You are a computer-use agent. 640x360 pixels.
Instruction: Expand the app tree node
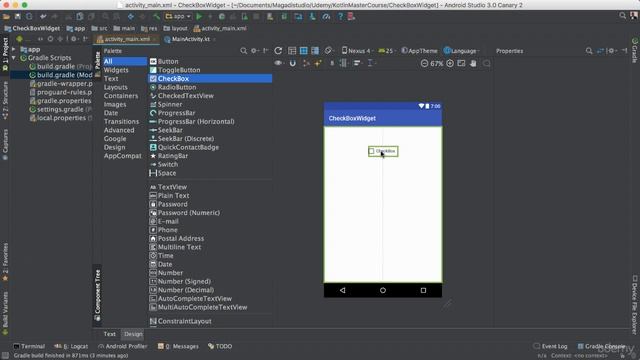coord(14,49)
